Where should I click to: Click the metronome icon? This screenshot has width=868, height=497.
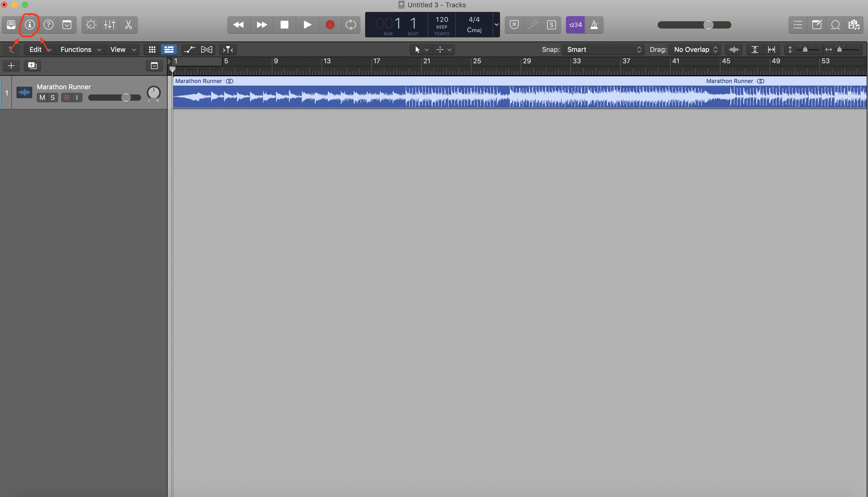point(594,25)
